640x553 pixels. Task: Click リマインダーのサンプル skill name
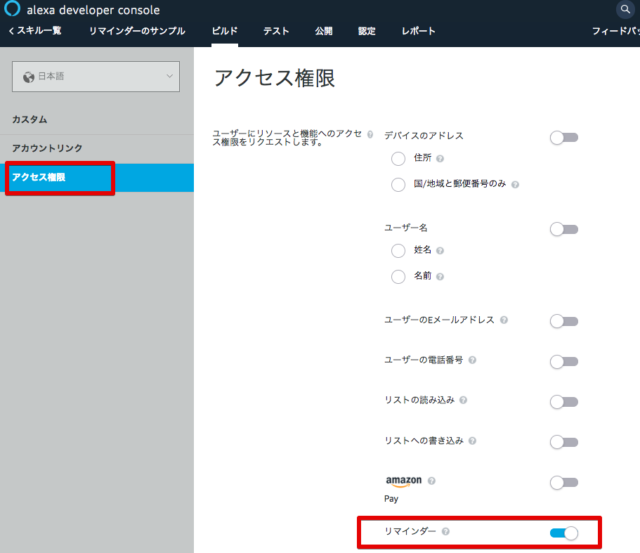(x=137, y=31)
